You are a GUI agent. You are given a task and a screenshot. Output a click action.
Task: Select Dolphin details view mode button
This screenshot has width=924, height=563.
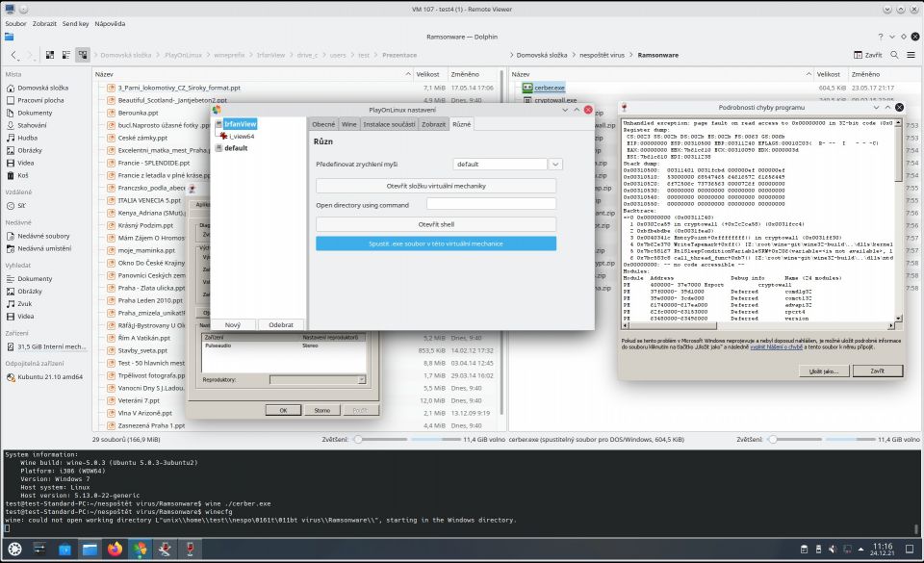point(83,55)
